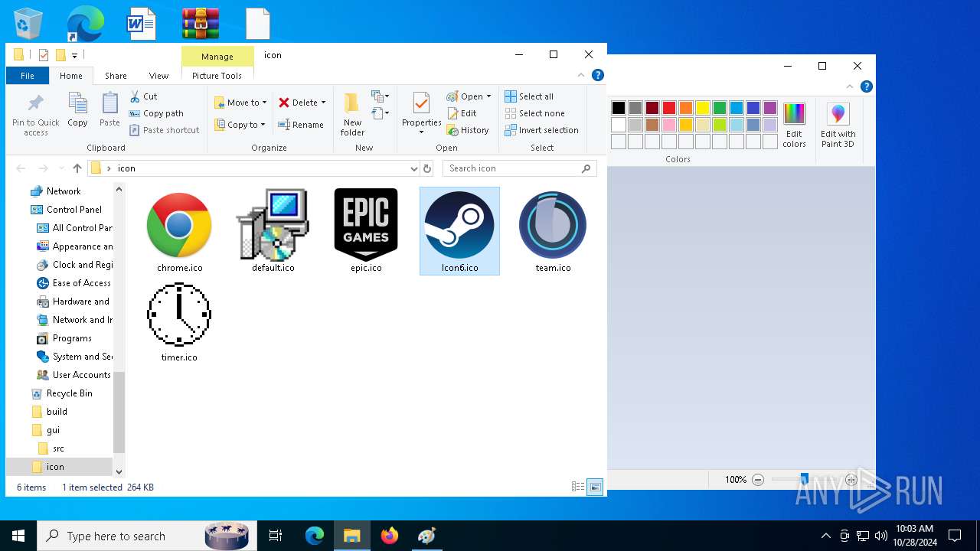Open Control Panel in navigation pane
The image size is (980, 551).
(x=74, y=210)
